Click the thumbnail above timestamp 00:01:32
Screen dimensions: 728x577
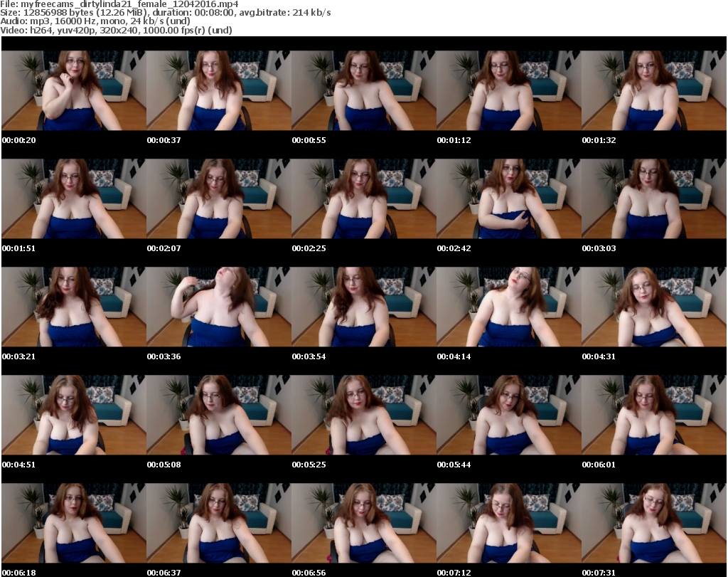tap(653, 90)
